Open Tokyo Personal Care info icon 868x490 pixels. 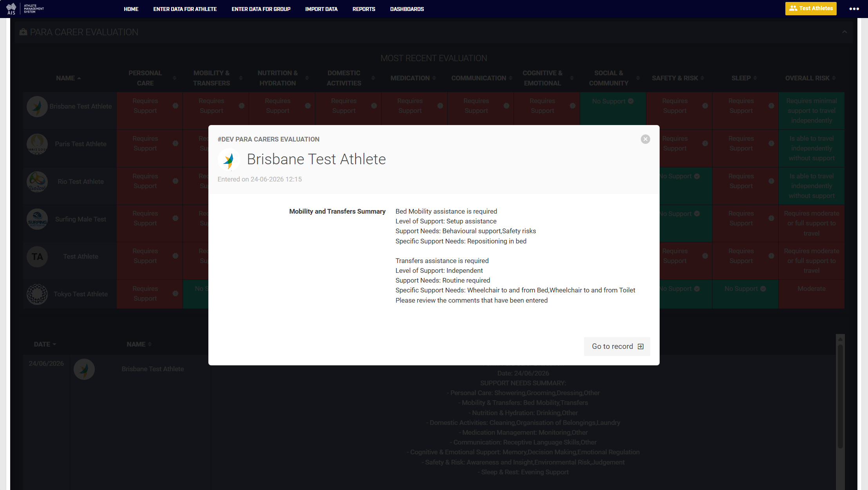[175, 294]
